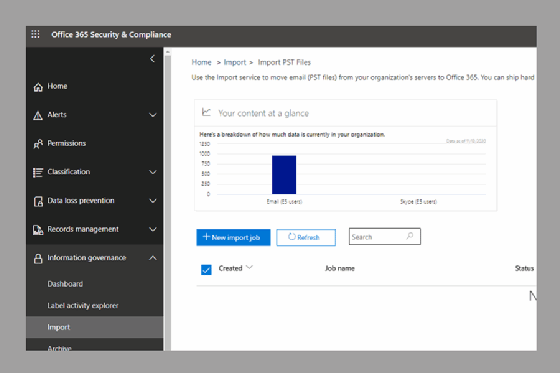Open the app launcher waffle icon

click(x=35, y=34)
